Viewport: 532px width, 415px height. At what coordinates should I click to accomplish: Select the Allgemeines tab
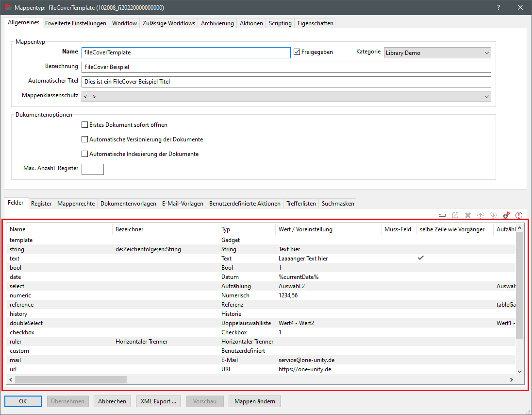23,22
